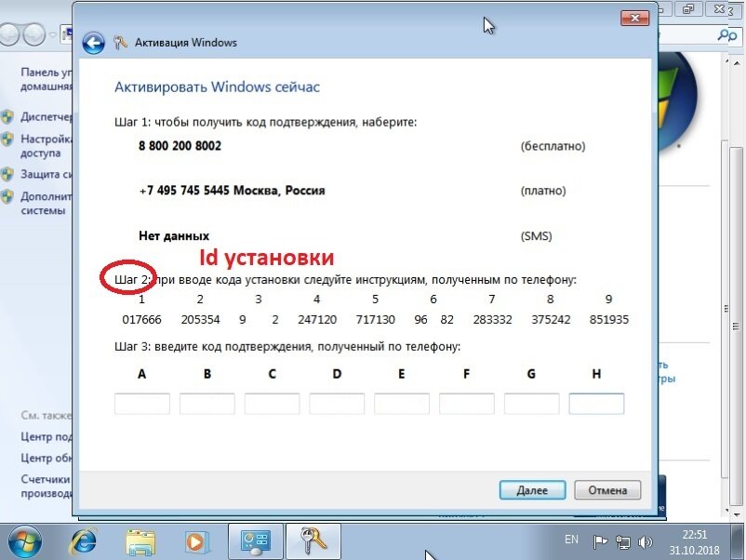The height and width of the screenshot is (560, 746).
Task: Click installation ID group 017666
Action: pyautogui.click(x=141, y=319)
